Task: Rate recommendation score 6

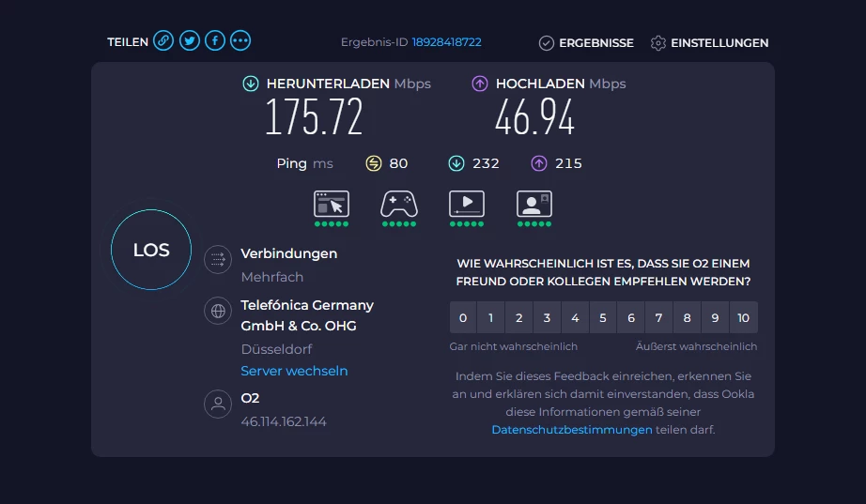Action: click(x=631, y=317)
